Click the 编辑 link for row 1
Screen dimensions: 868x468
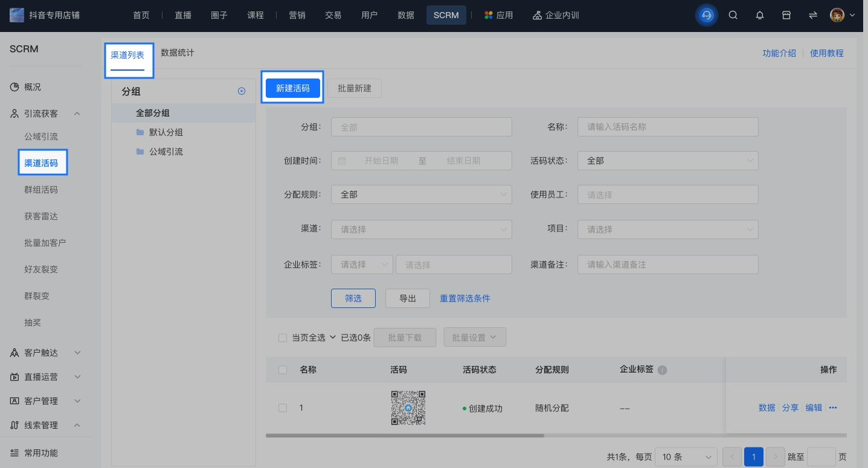pyautogui.click(x=814, y=408)
